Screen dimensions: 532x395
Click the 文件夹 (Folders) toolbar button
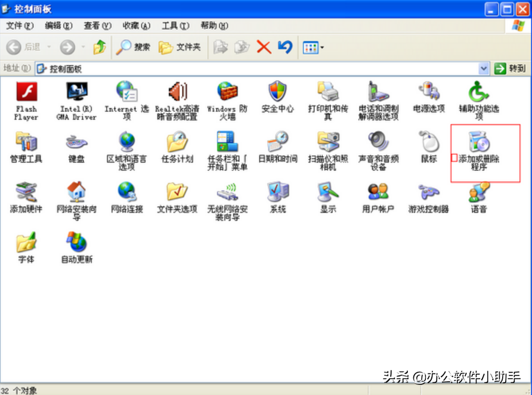180,47
